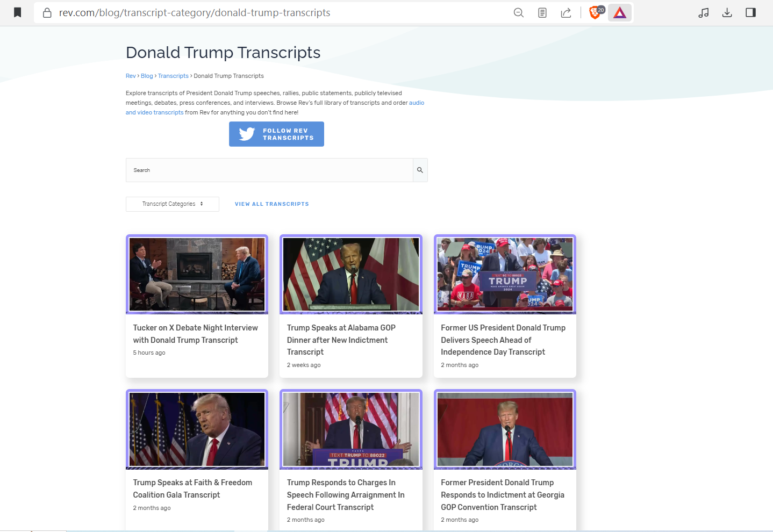Open Independence Day speech thumbnail
Viewport: 773px width, 532px height.
pyautogui.click(x=505, y=275)
